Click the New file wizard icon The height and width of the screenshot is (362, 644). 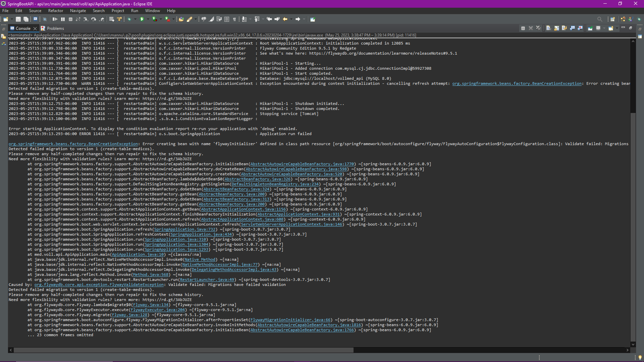tap(6, 19)
